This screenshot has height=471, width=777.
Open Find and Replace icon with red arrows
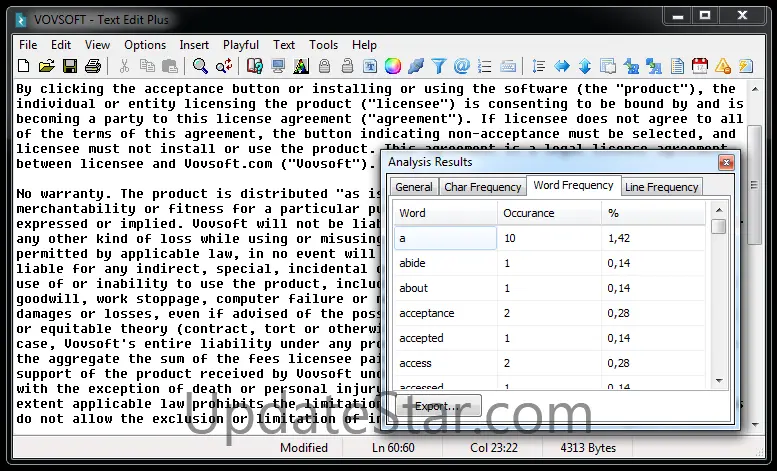pos(224,65)
